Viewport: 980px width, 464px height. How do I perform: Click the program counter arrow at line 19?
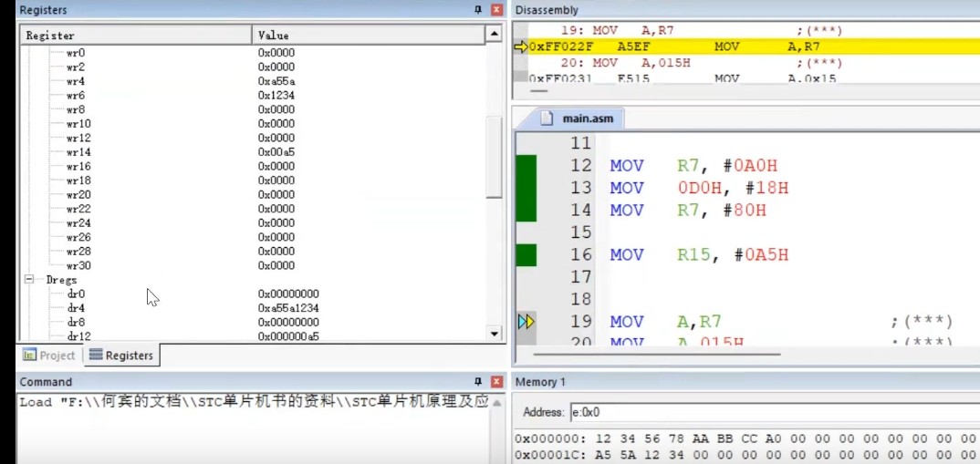click(x=526, y=322)
